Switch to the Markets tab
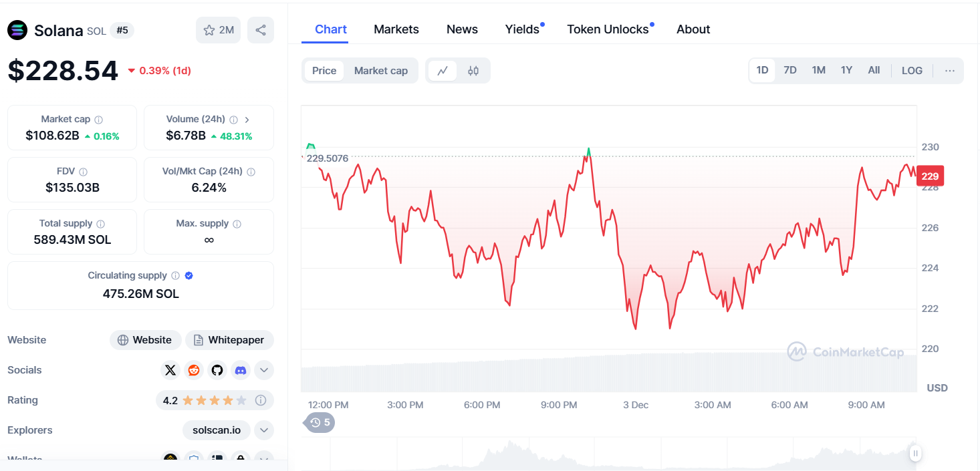 pyautogui.click(x=396, y=29)
